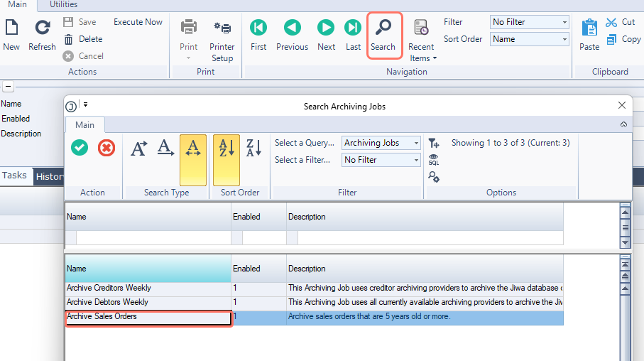Cancel search with red X icon
The height and width of the screenshot is (361, 644).
coord(107,148)
